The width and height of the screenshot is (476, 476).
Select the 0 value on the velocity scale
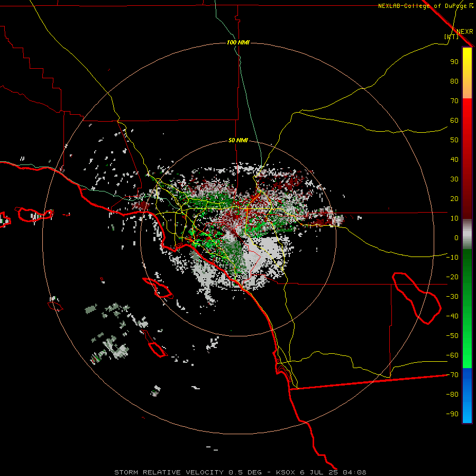456,237
